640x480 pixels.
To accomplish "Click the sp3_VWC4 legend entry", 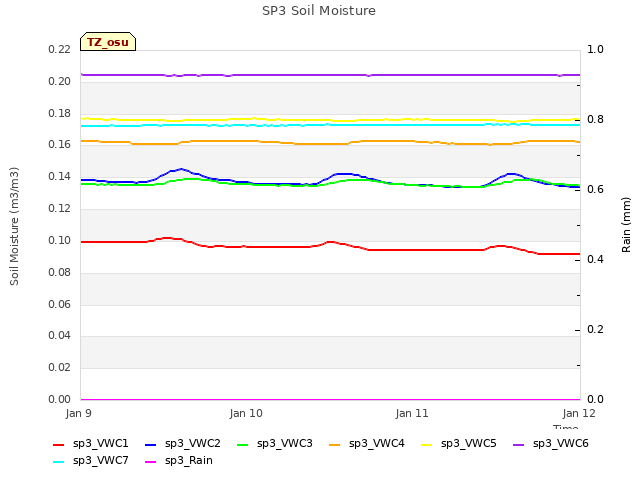I will 367,444.
